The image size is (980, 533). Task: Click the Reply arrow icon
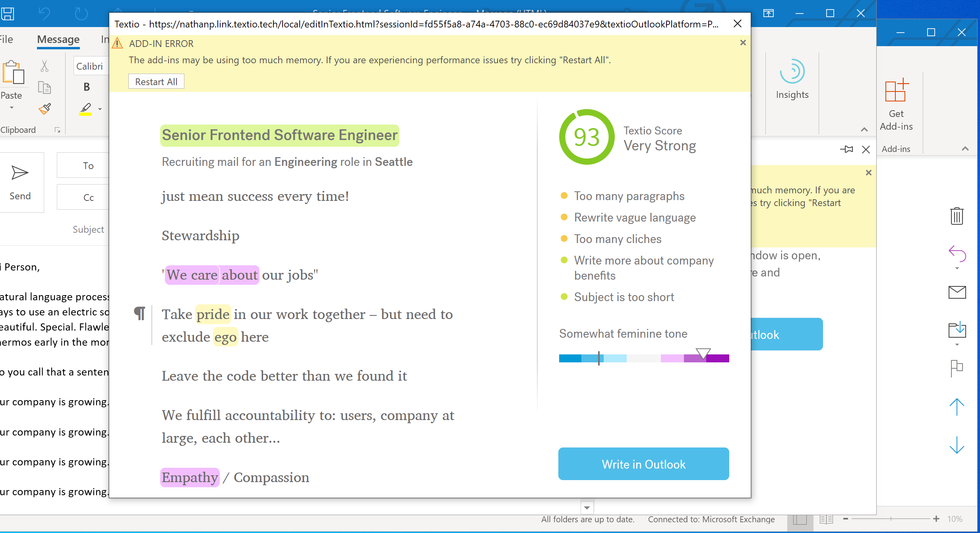coord(957,253)
